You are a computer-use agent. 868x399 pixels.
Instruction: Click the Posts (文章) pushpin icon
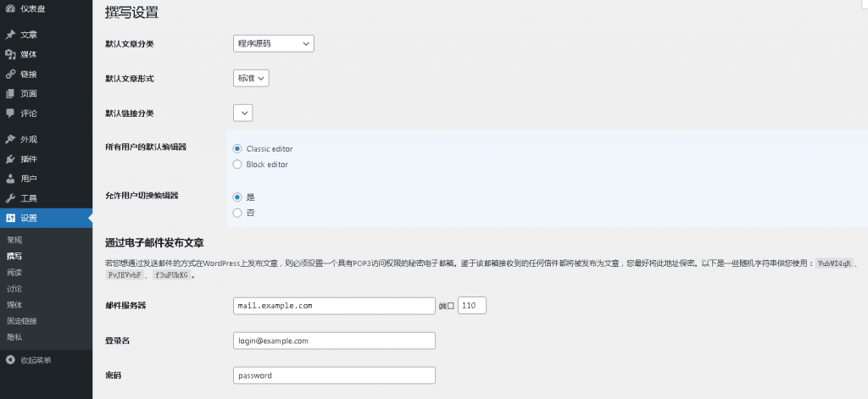pos(10,35)
